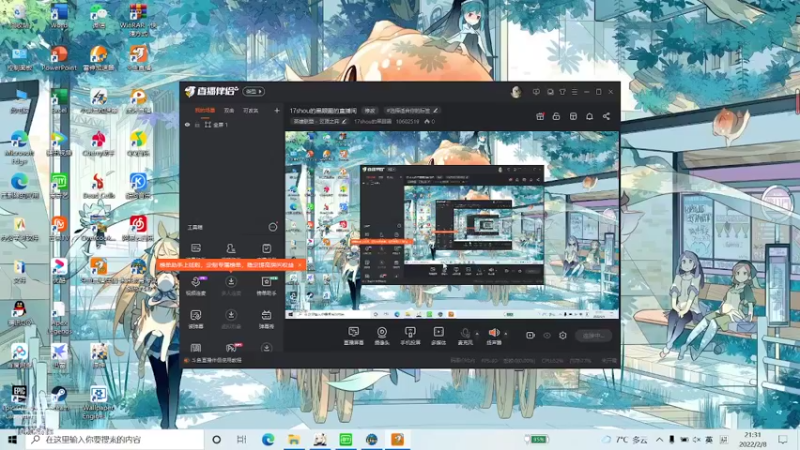Toggle lock on 全屏 1 source
The width and height of the screenshot is (800, 450).
(x=197, y=124)
